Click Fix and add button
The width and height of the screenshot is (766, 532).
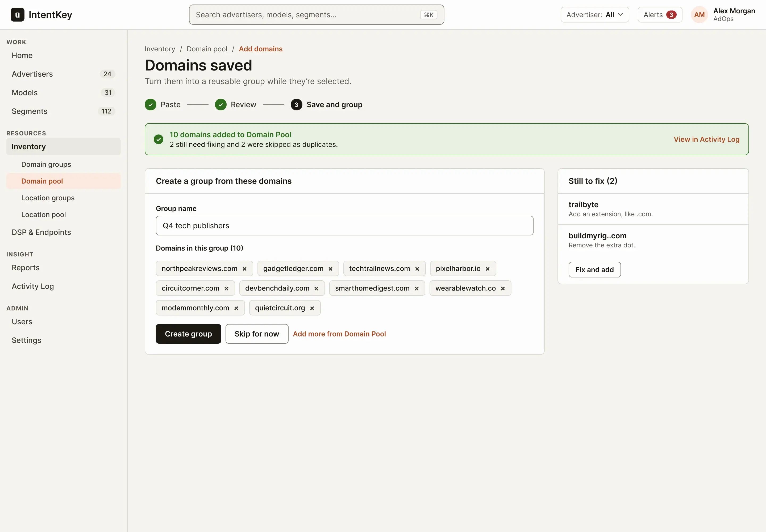coord(595,270)
